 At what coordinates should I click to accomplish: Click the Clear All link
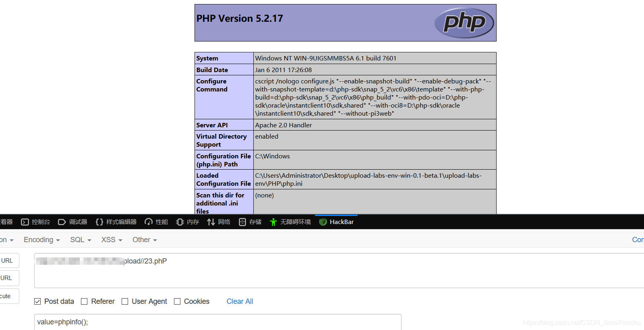click(x=240, y=301)
